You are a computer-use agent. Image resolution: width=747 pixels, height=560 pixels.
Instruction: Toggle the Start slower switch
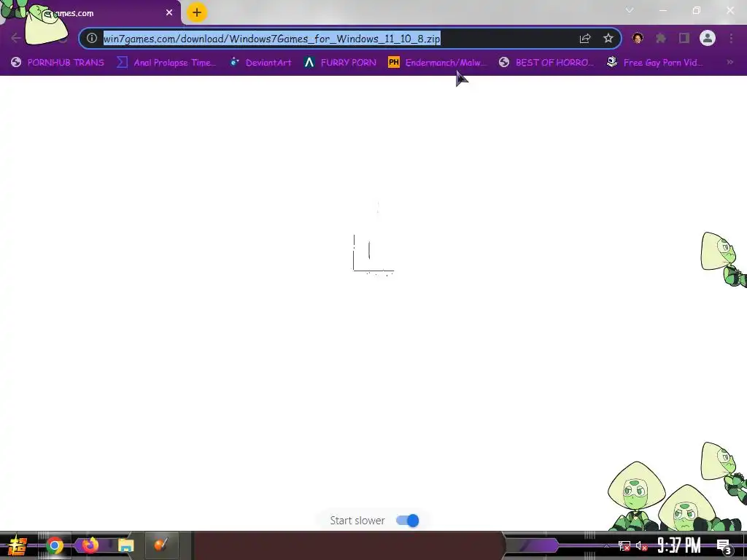(x=407, y=521)
